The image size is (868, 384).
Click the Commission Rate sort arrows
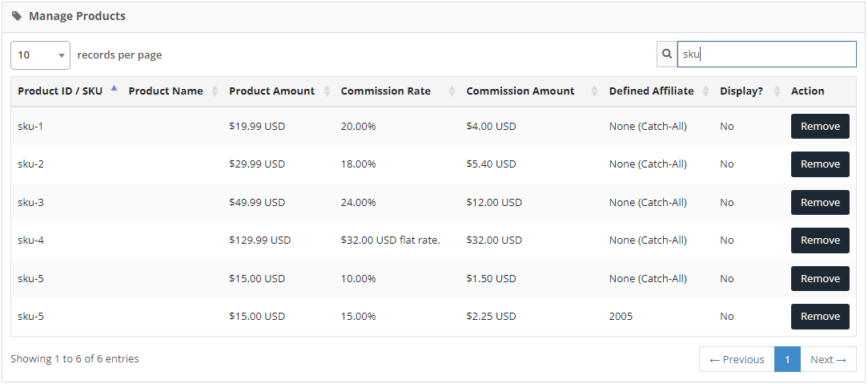click(452, 91)
